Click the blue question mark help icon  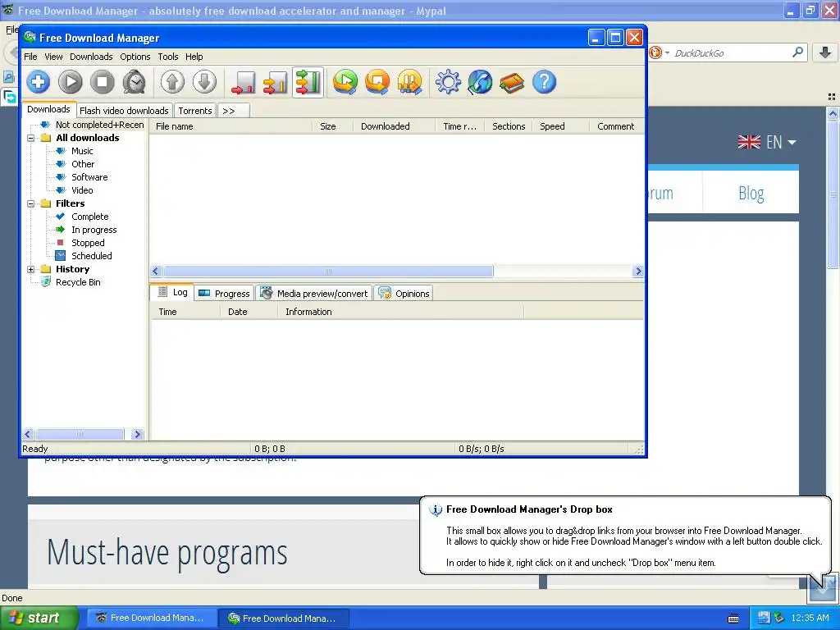point(545,82)
